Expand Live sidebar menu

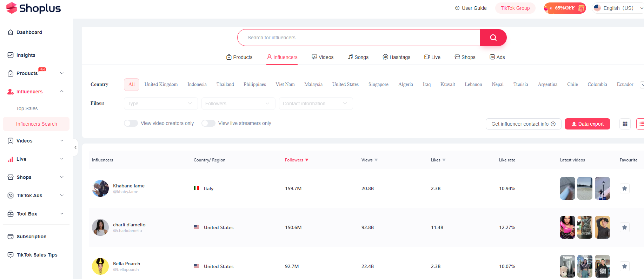point(62,159)
